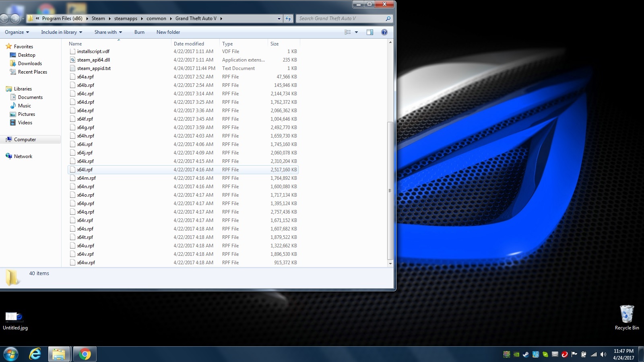Viewport: 644px width, 362px height.
Task: Sort by the Name column header
Action: (x=119, y=44)
